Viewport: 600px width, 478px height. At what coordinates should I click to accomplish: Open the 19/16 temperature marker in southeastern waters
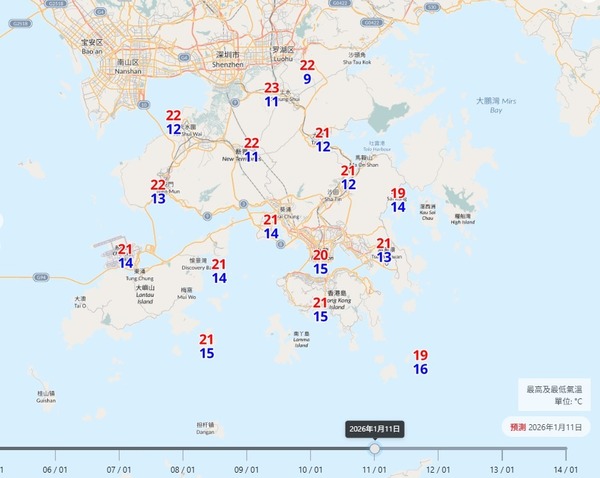click(x=420, y=362)
